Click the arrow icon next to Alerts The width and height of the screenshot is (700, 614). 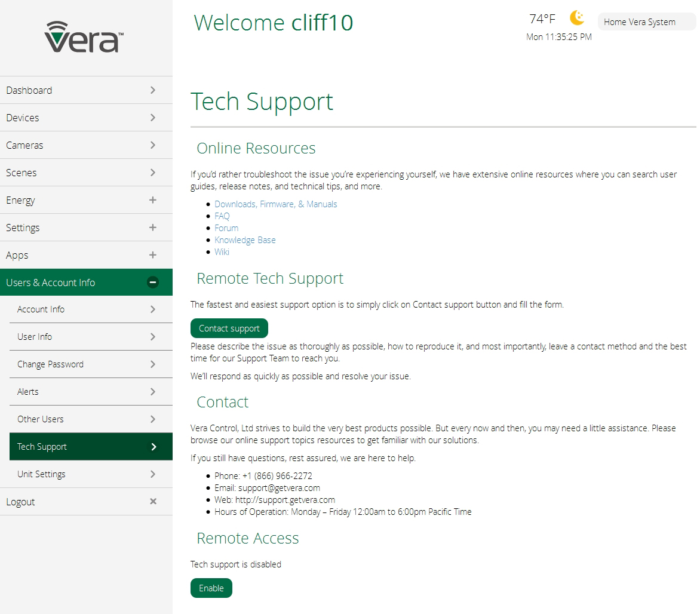coord(153,392)
